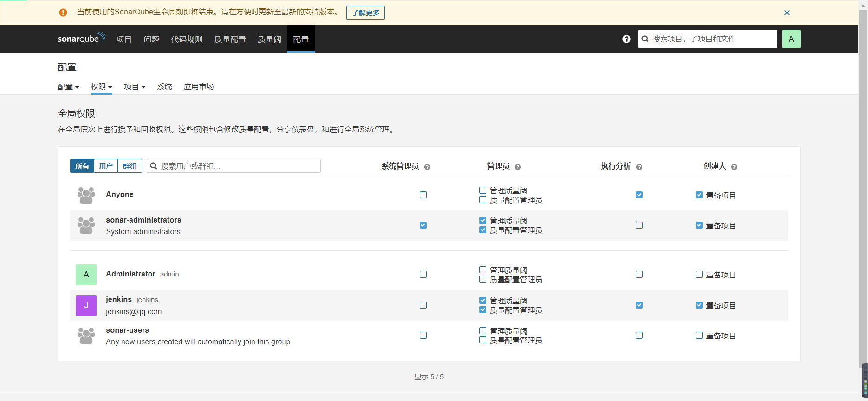
Task: Open the help question mark icon
Action: pos(627,39)
